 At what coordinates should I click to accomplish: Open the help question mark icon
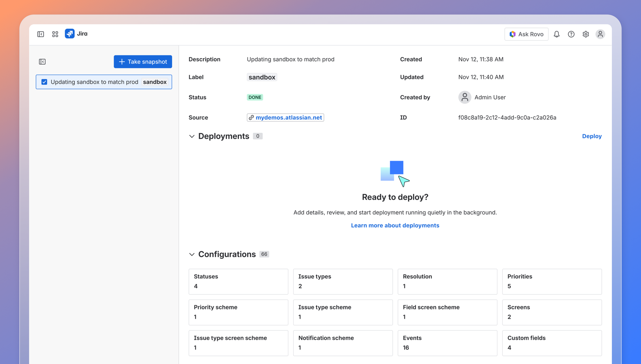pyautogui.click(x=571, y=34)
